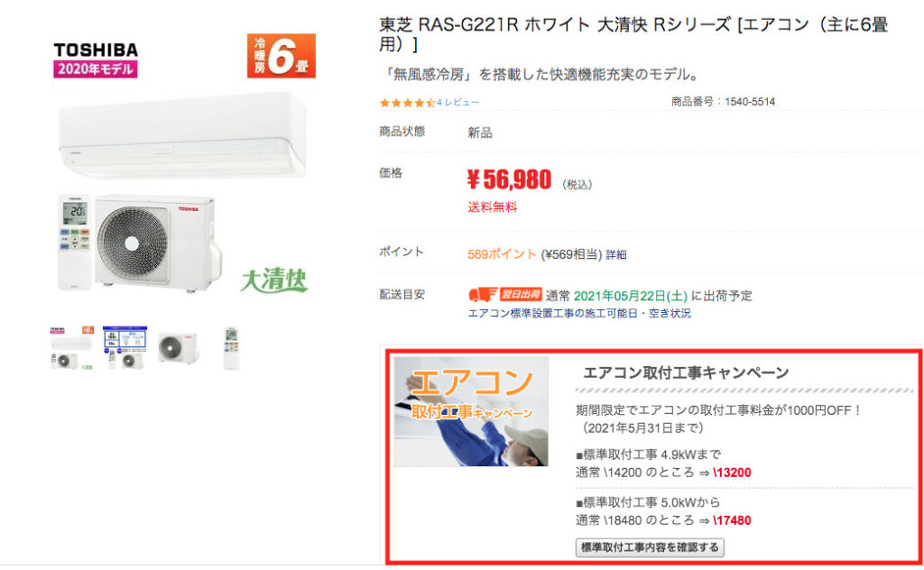The height and width of the screenshot is (570, 924).
Task: Open エアコン標準設置工事の施工可能日・空き状況 link
Action: (579, 313)
